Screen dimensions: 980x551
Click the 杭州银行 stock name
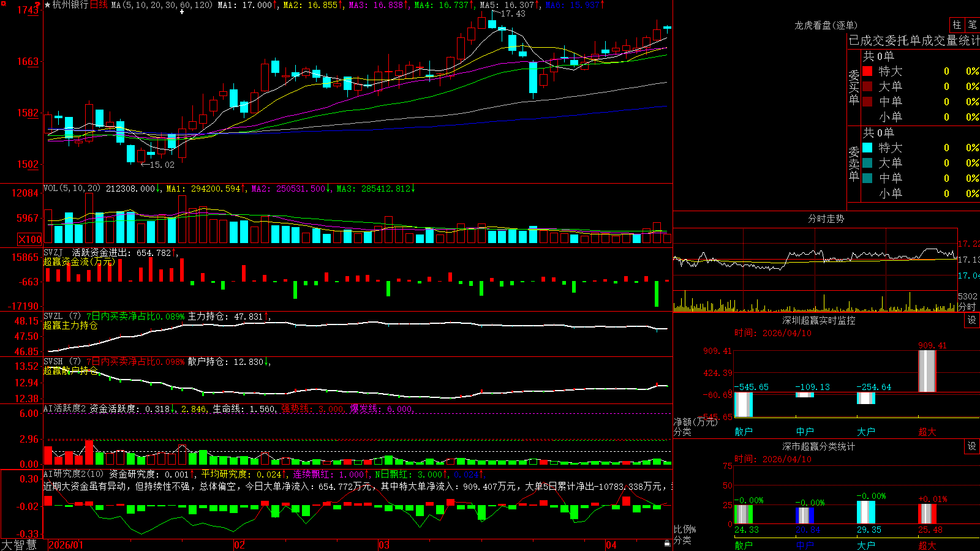(70, 5)
